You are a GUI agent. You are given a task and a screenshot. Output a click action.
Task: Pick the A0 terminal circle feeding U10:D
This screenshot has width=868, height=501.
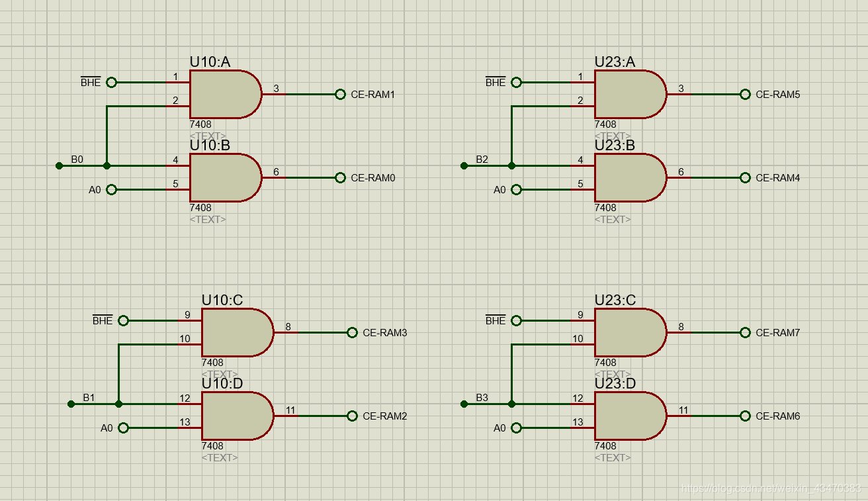coord(123,428)
